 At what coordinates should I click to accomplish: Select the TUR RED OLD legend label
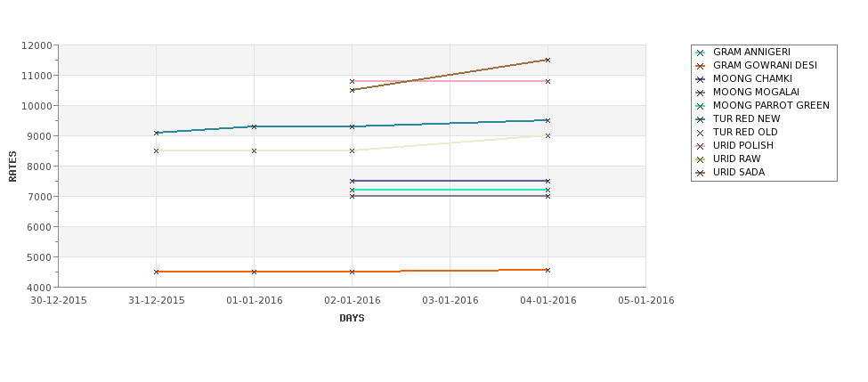click(745, 133)
